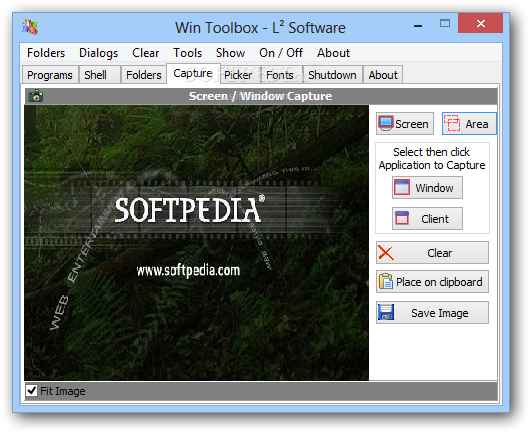530x433 pixels.
Task: Click the Screen capture button
Action: point(405,124)
